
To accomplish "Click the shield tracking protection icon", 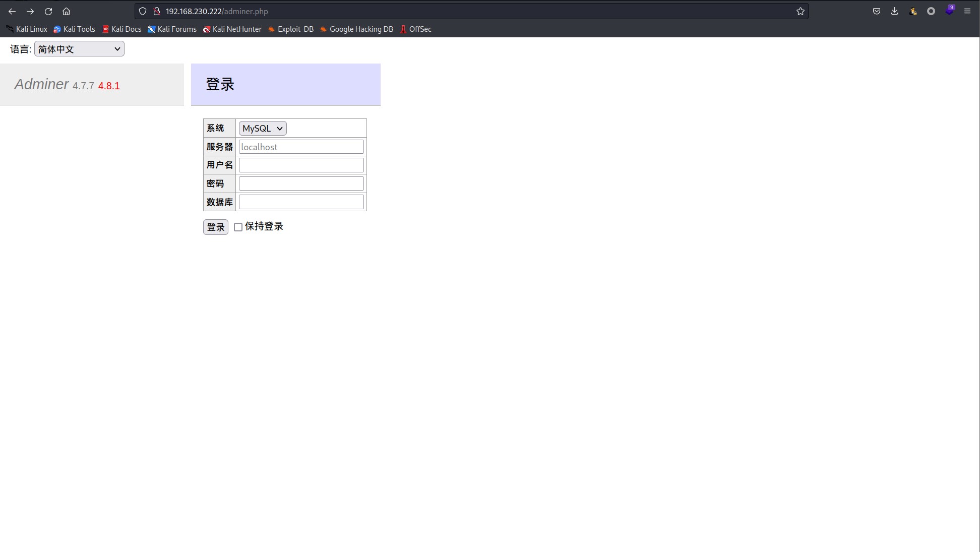I will tap(143, 11).
